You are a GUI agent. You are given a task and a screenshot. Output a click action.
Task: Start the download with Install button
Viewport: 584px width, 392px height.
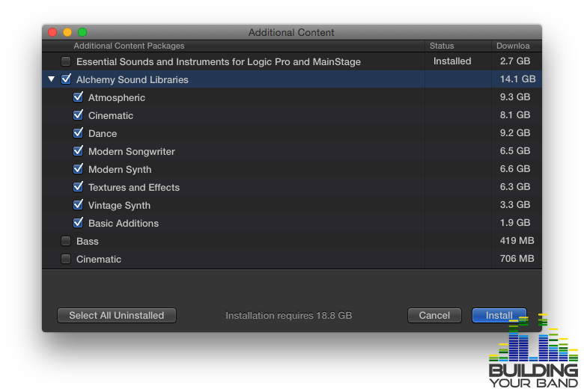click(499, 315)
